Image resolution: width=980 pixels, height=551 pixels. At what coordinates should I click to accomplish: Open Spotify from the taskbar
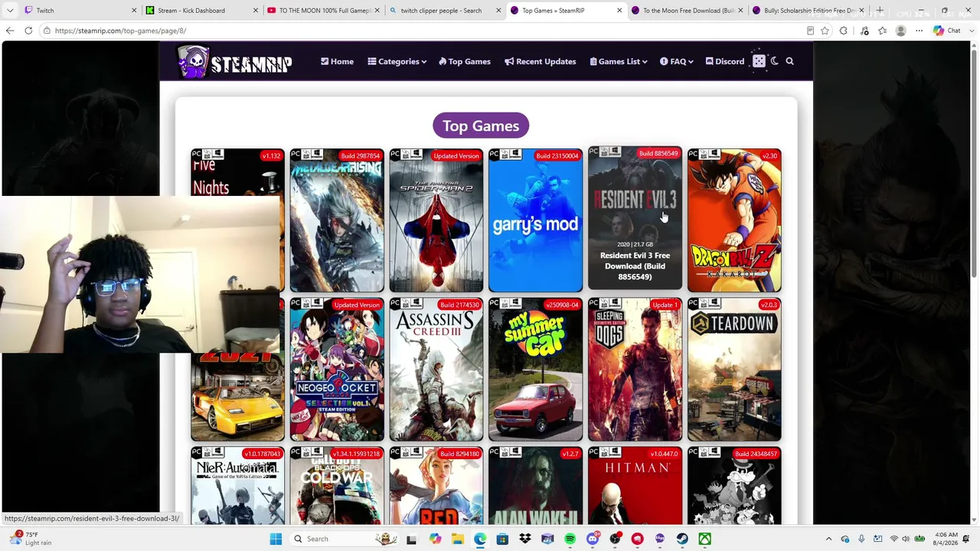click(x=570, y=539)
